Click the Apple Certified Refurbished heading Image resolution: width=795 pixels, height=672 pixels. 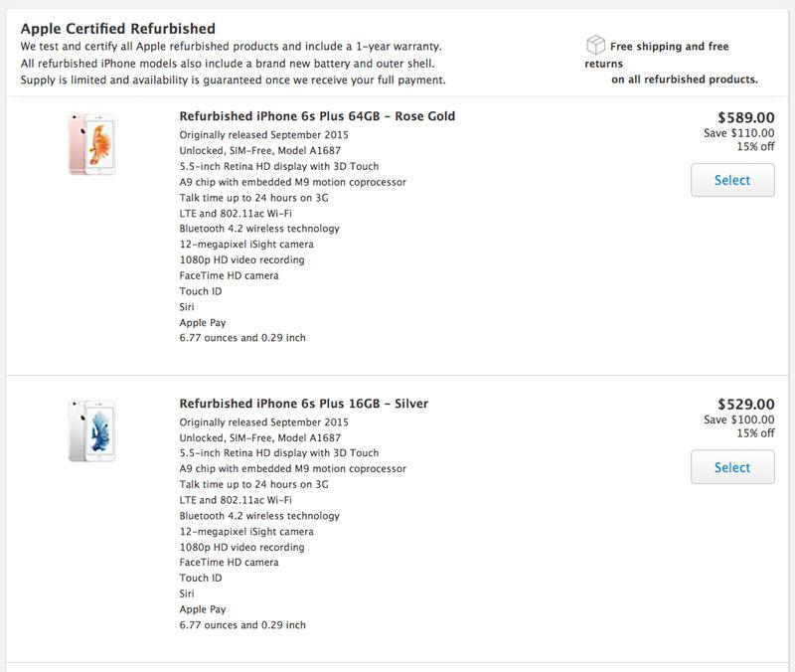[x=117, y=29]
